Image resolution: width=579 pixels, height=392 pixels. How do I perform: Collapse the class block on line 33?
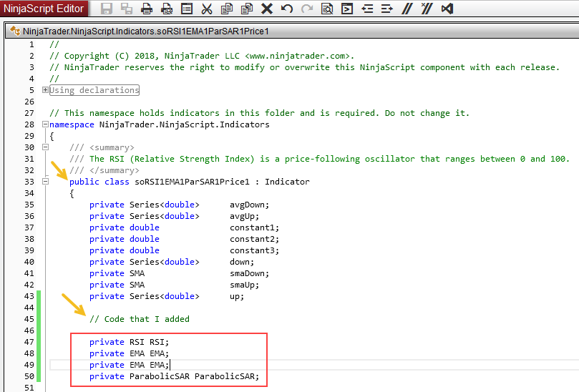coord(45,182)
